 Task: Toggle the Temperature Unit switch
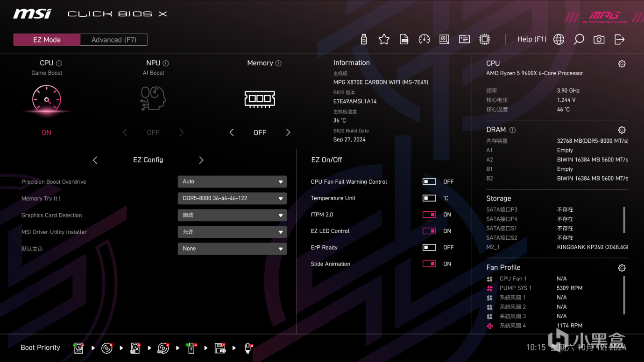pos(429,198)
